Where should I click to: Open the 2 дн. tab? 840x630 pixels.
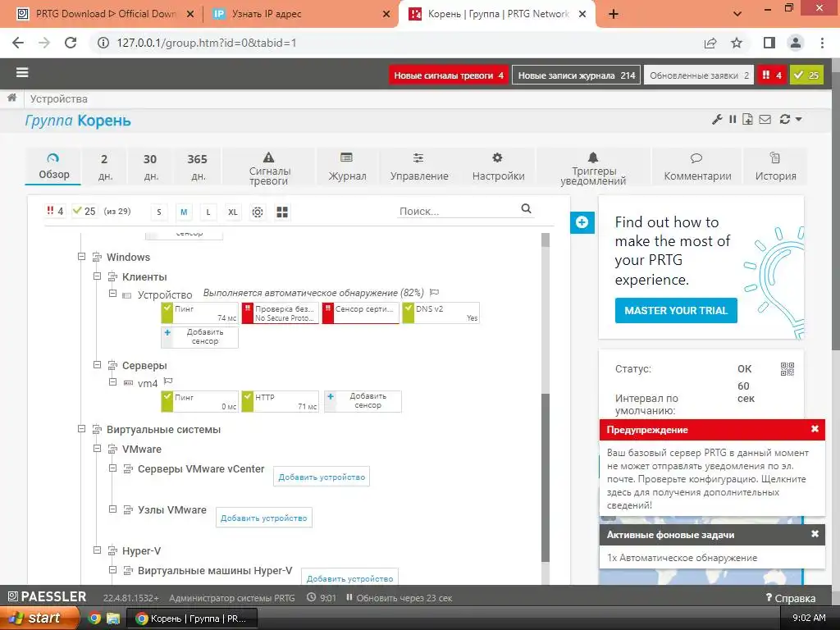point(104,167)
